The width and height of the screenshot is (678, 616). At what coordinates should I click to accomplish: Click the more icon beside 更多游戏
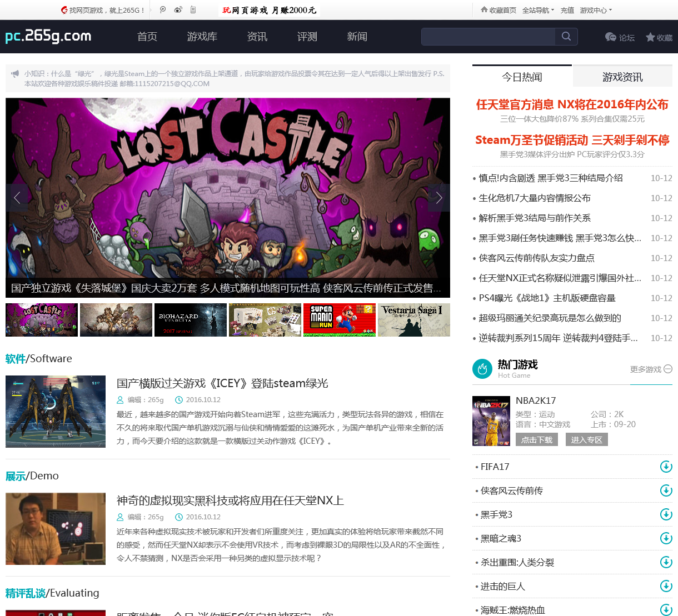(x=668, y=369)
